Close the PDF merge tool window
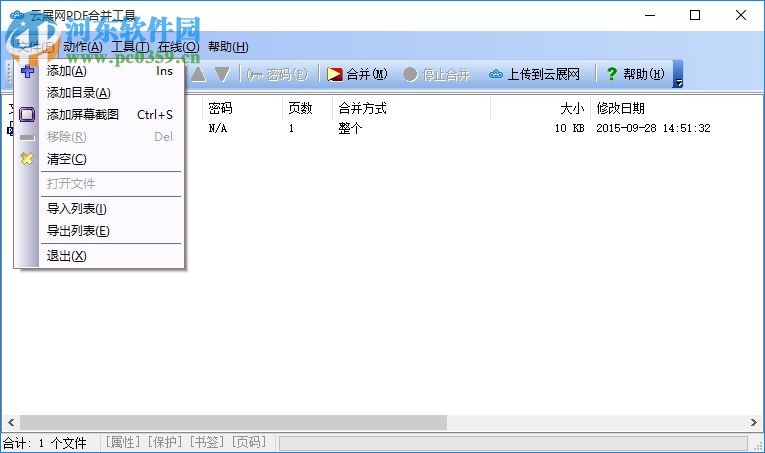 [741, 15]
